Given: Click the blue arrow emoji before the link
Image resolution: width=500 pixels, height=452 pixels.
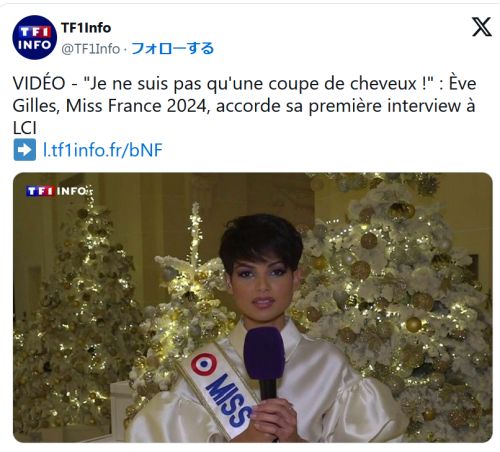Looking at the screenshot, I should 25,150.
